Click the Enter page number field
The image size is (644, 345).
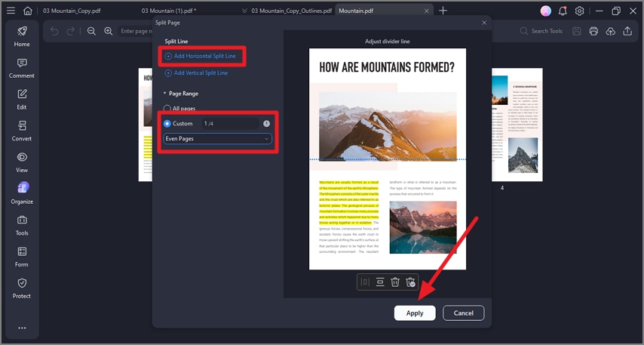135,31
